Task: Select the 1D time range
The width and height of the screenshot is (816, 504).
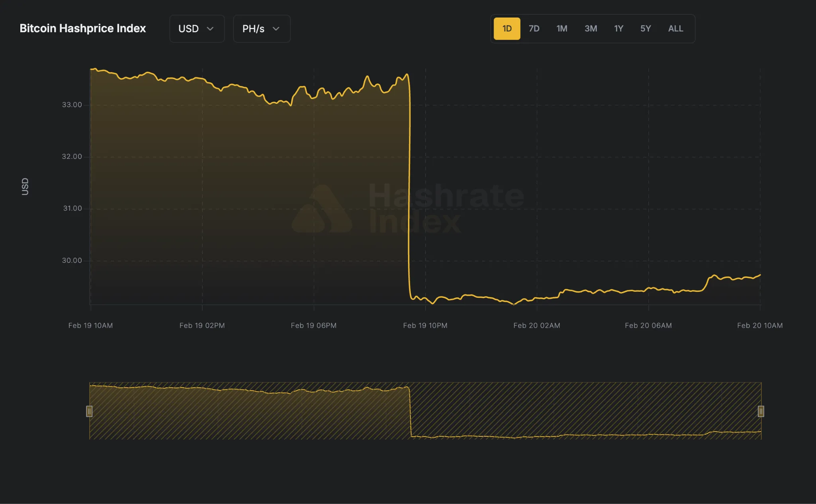Action: pyautogui.click(x=506, y=29)
